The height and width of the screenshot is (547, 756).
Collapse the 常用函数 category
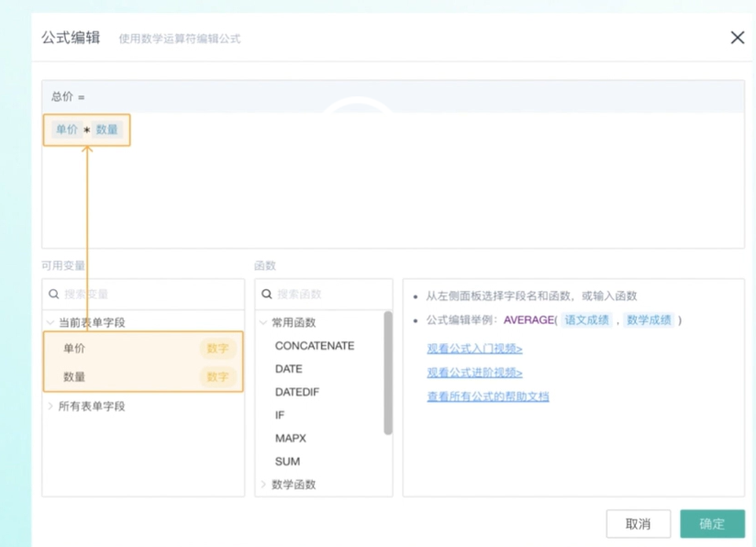click(x=263, y=322)
